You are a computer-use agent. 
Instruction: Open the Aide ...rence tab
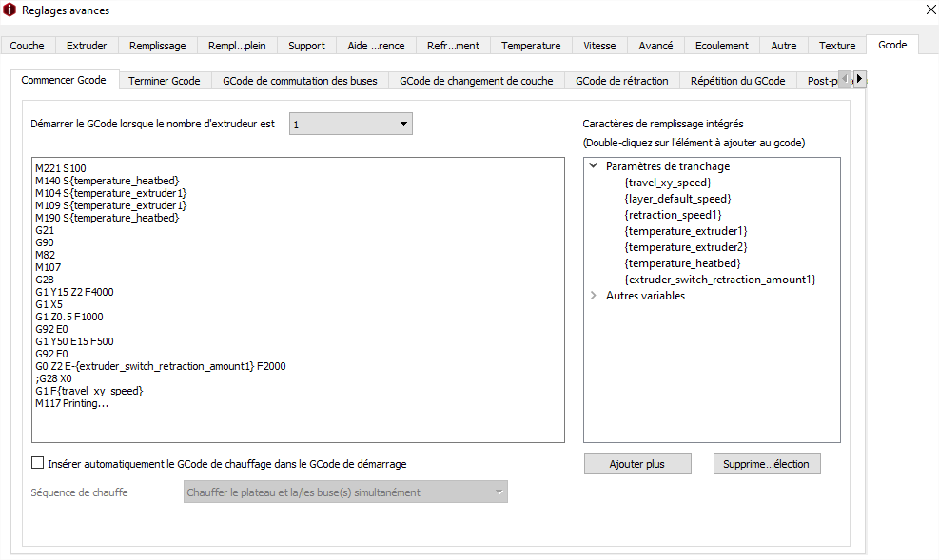click(376, 46)
